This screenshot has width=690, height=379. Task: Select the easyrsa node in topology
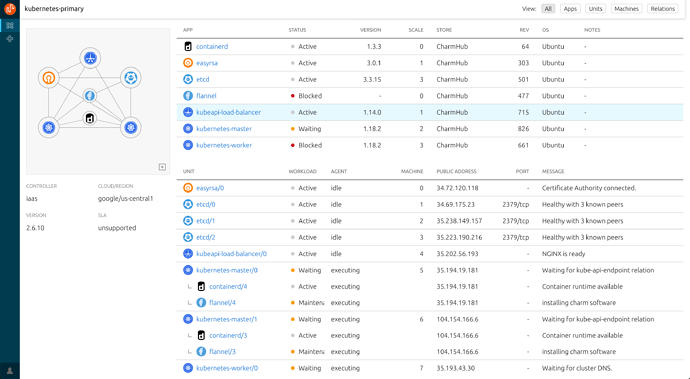(x=48, y=78)
